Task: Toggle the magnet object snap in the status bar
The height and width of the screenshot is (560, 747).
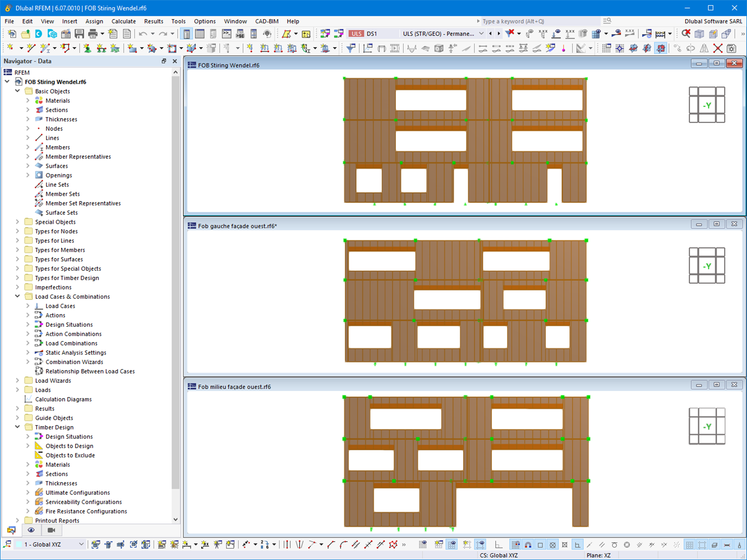Action: pos(528,544)
